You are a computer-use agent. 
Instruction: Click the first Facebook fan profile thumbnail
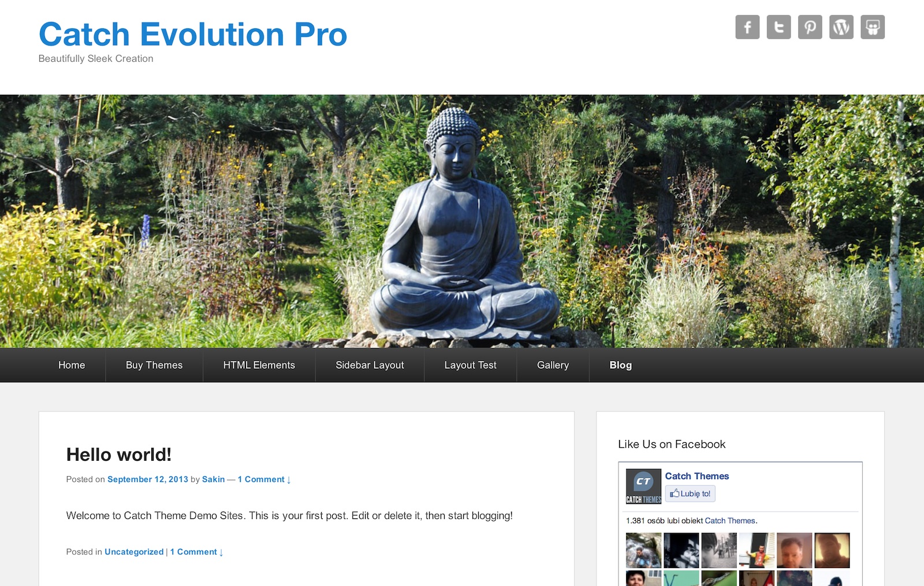(x=643, y=550)
